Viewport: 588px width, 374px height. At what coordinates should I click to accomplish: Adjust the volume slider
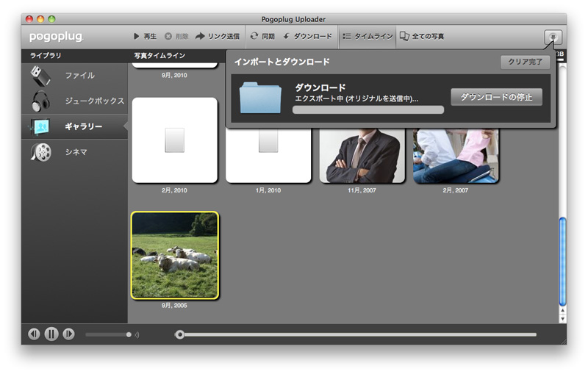click(x=109, y=335)
